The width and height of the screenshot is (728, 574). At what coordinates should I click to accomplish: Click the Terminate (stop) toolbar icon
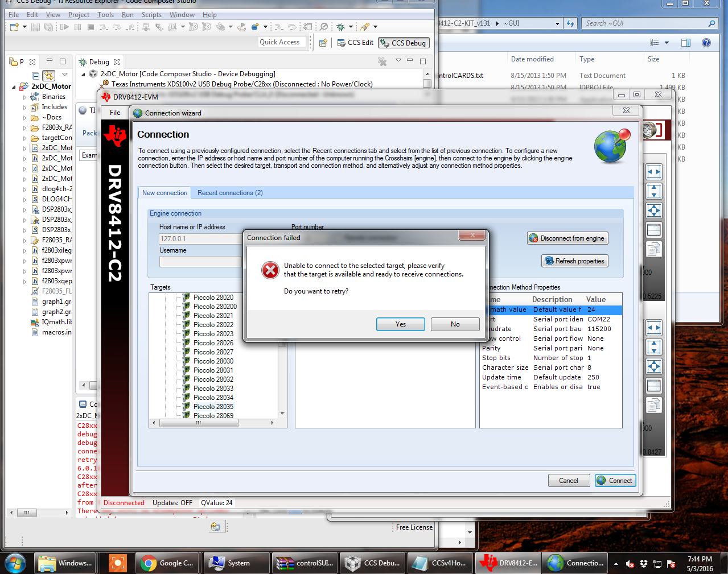(91, 27)
